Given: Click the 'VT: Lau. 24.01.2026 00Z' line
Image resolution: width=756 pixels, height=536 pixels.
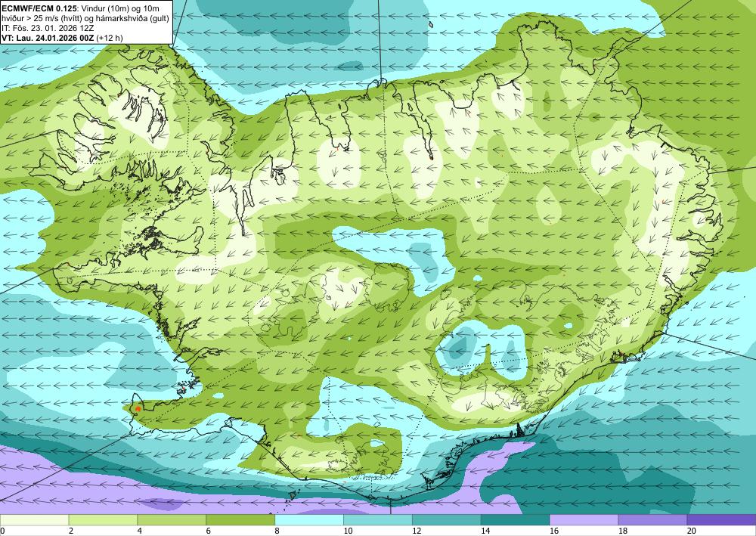Looking at the screenshot, I should (48, 38).
